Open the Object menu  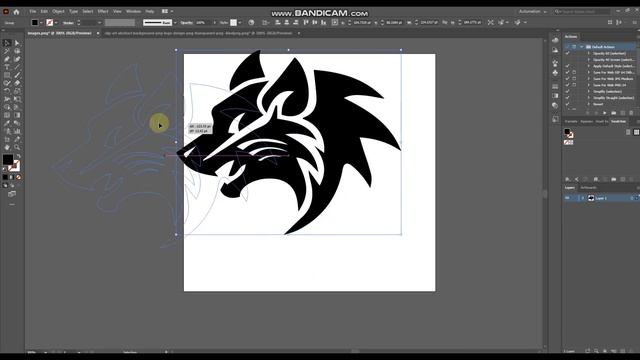[x=58, y=11]
